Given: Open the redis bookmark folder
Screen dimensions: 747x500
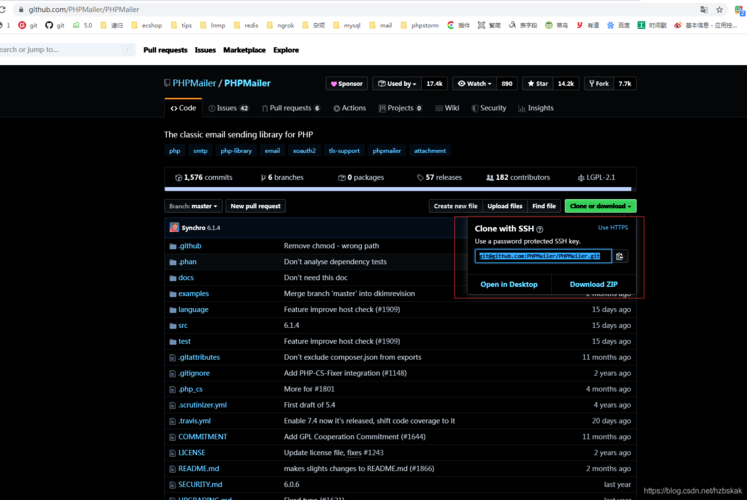Looking at the screenshot, I should point(246,25).
